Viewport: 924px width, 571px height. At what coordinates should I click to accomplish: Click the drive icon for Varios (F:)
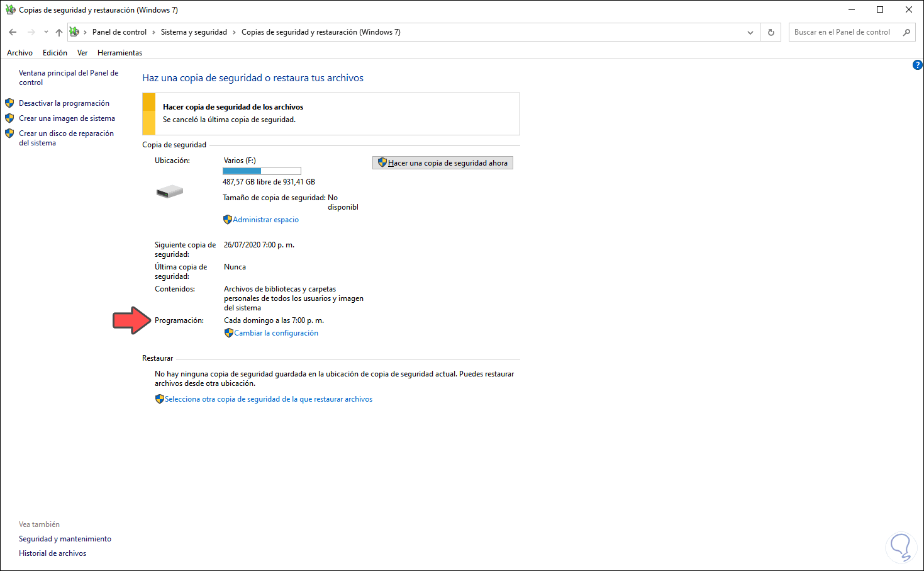[170, 191]
